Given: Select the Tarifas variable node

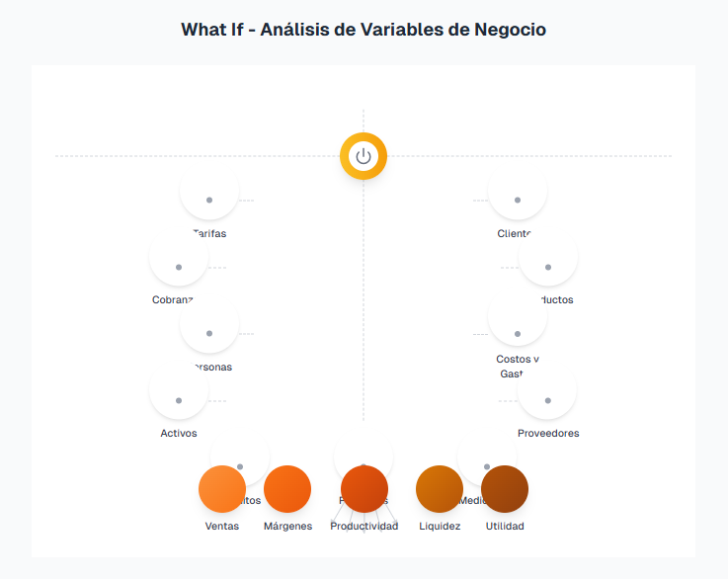Looking at the screenshot, I should tap(209, 190).
